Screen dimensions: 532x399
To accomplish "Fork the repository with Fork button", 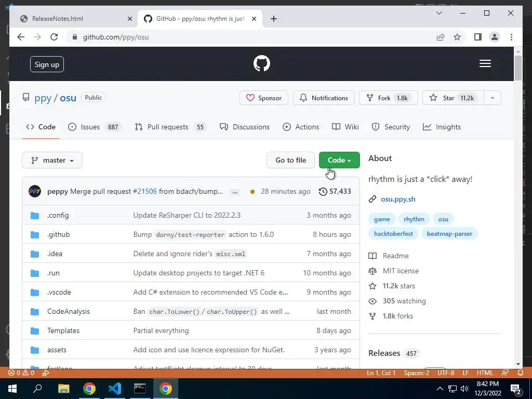I will point(389,98).
